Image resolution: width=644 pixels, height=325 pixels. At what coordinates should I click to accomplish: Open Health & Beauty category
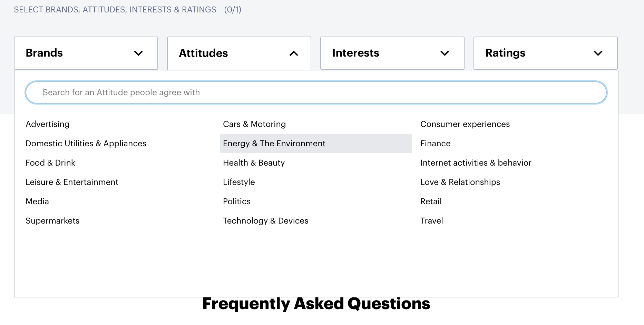[x=254, y=163]
